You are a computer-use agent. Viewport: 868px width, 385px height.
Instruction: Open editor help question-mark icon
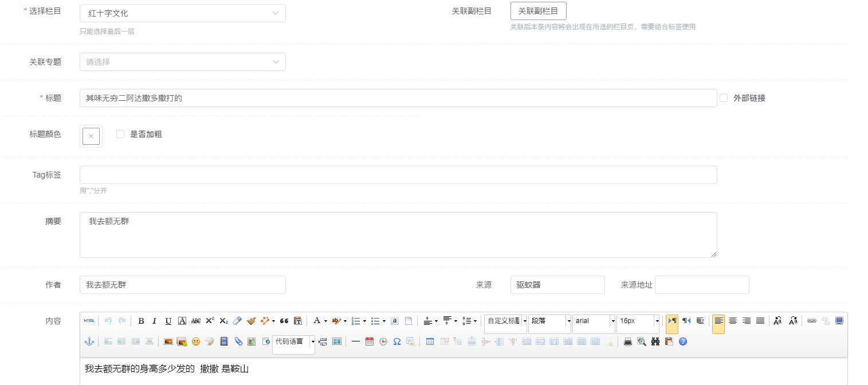pyautogui.click(x=682, y=341)
